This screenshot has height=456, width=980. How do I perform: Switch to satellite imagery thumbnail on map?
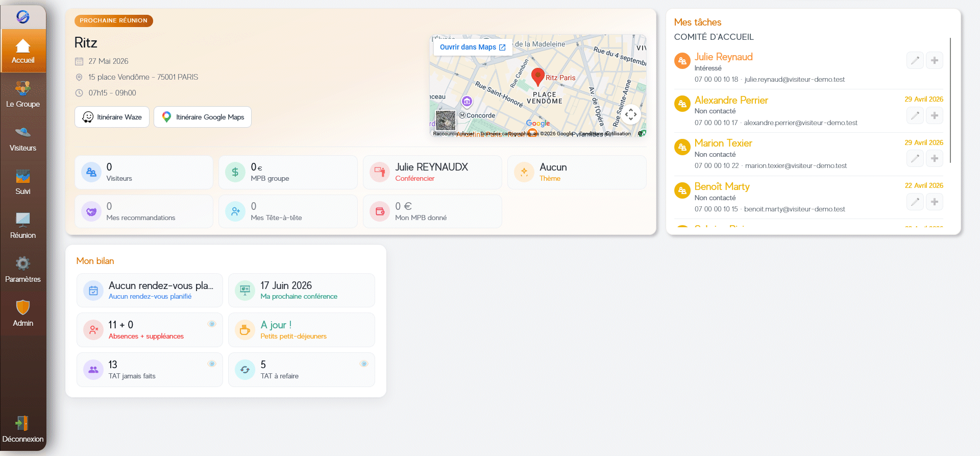point(445,121)
